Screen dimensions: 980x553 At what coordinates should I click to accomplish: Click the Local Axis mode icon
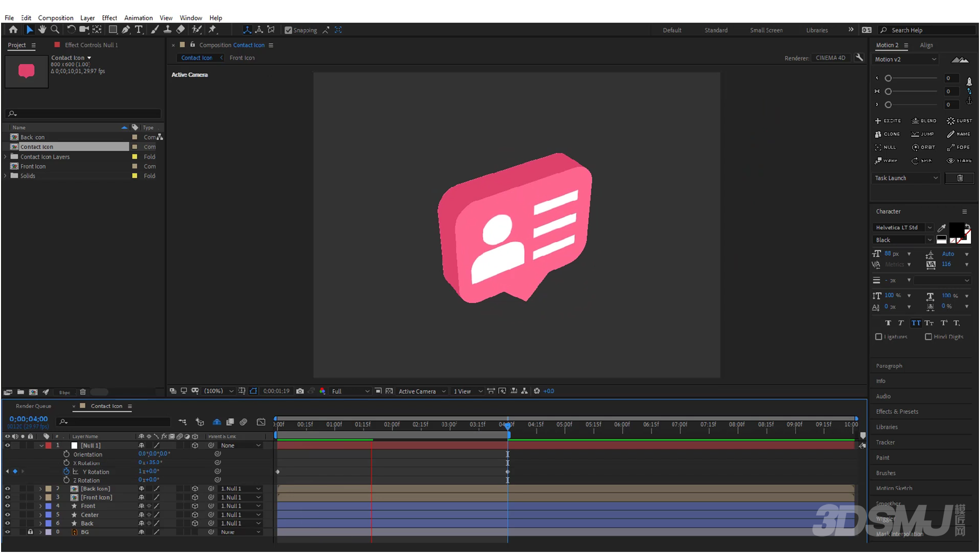(x=247, y=30)
